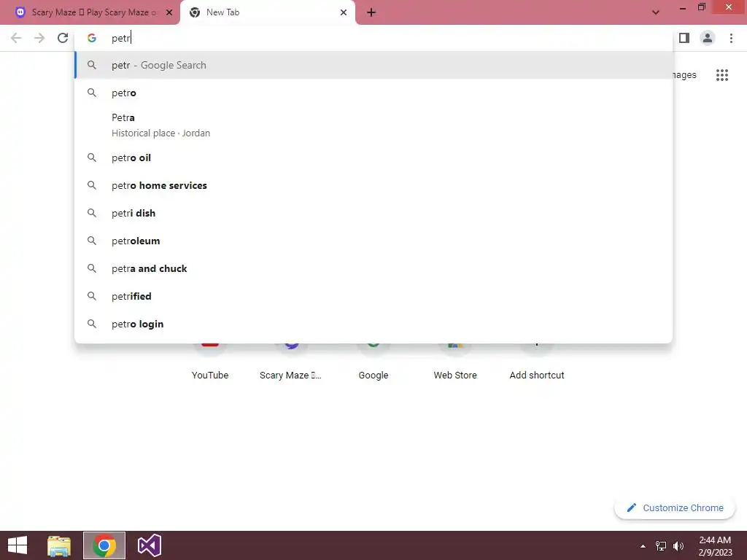
Task: Choose the 'petro login' suggestion
Action: point(374,324)
